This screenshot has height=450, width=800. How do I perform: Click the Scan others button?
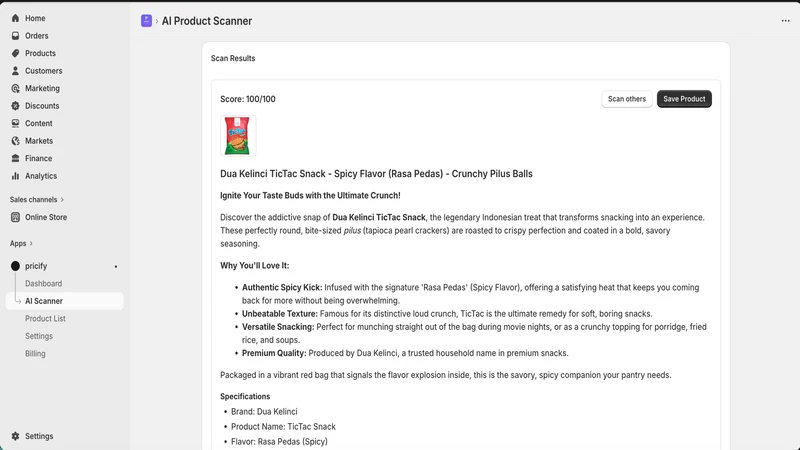(x=627, y=99)
